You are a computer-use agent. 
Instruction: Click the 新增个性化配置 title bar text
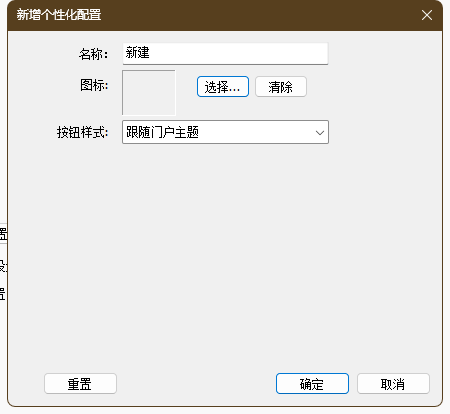tap(59, 15)
